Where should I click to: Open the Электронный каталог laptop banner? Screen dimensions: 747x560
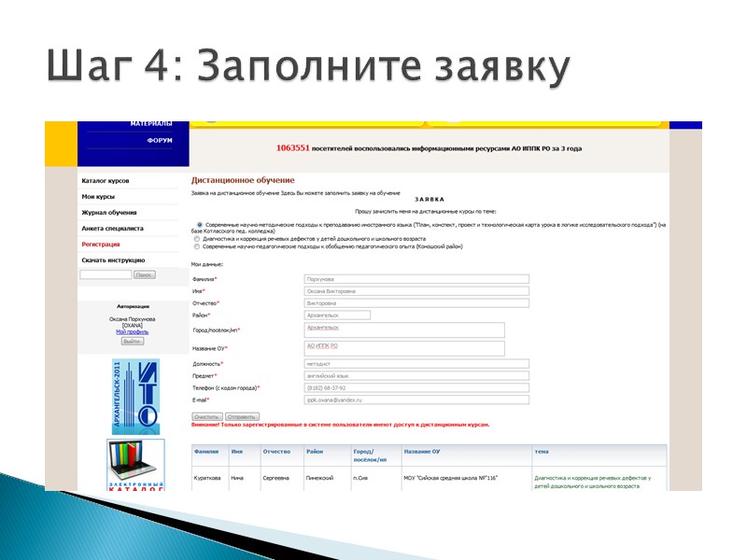coord(135,465)
